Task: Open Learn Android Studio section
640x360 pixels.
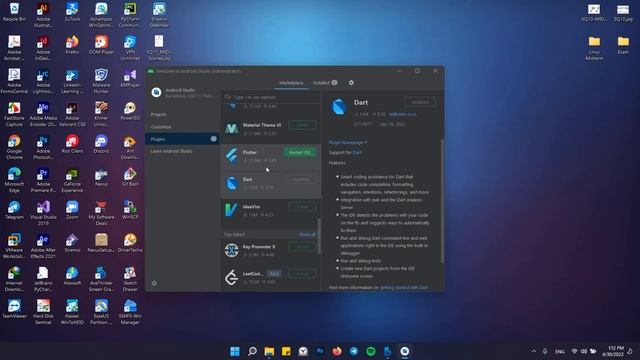Action: [x=171, y=151]
